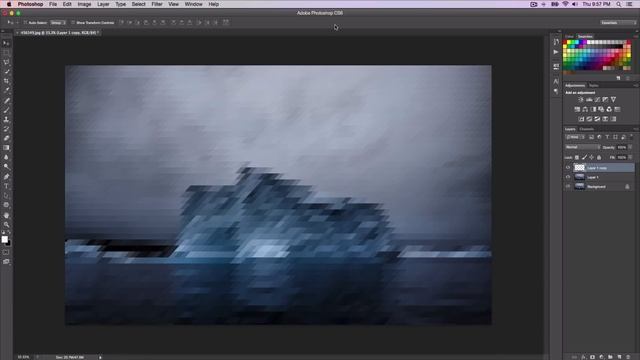
Task: Open the Layers panel options menu
Action: [635, 129]
